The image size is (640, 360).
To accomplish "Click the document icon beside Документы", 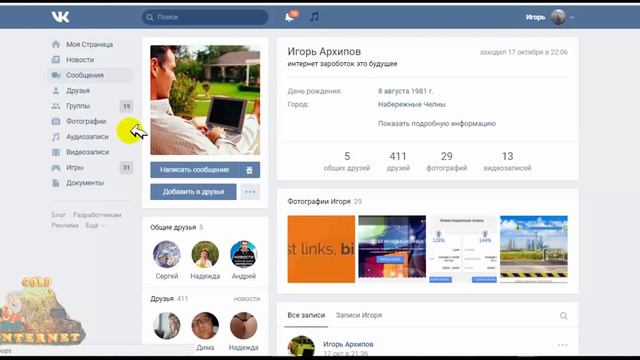I will click(56, 183).
